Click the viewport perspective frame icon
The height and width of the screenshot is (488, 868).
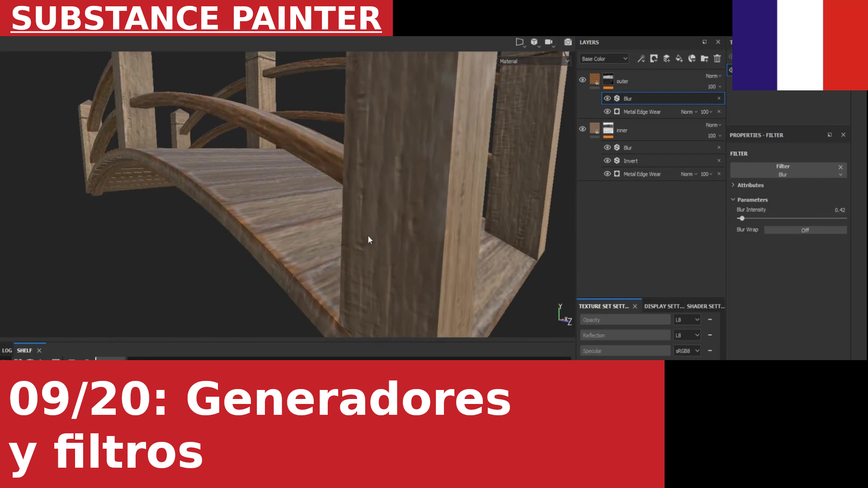tap(520, 42)
